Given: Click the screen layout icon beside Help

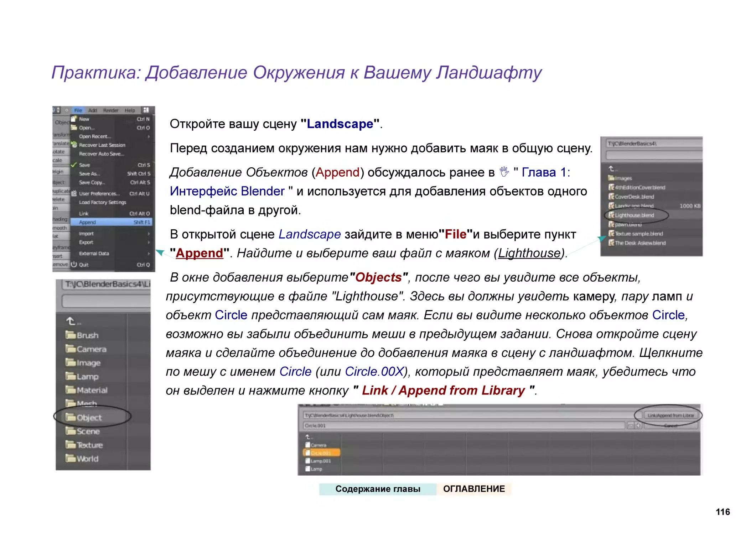Looking at the screenshot, I should click(x=146, y=110).
